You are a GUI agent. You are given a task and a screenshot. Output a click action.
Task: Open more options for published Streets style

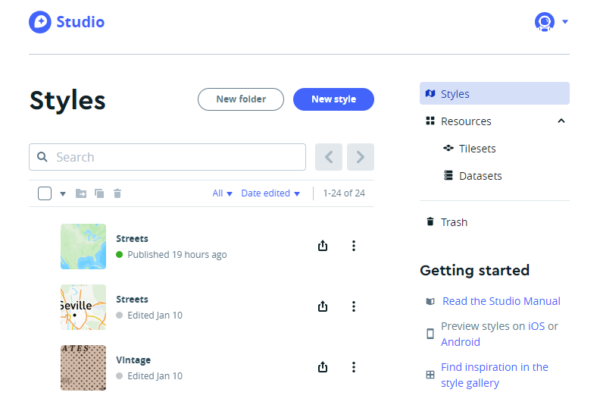[x=353, y=246]
